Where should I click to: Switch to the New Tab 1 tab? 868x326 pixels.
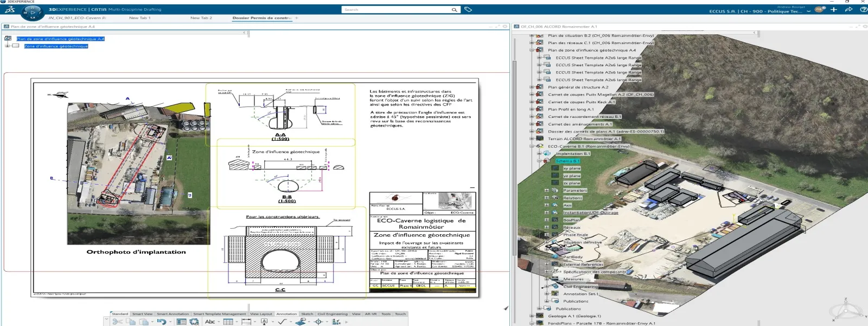[140, 18]
